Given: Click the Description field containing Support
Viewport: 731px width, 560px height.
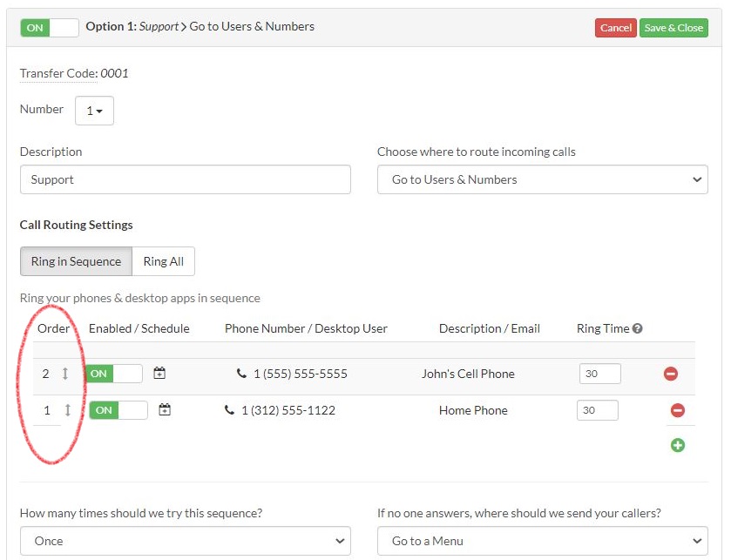Looking at the screenshot, I should click(185, 179).
